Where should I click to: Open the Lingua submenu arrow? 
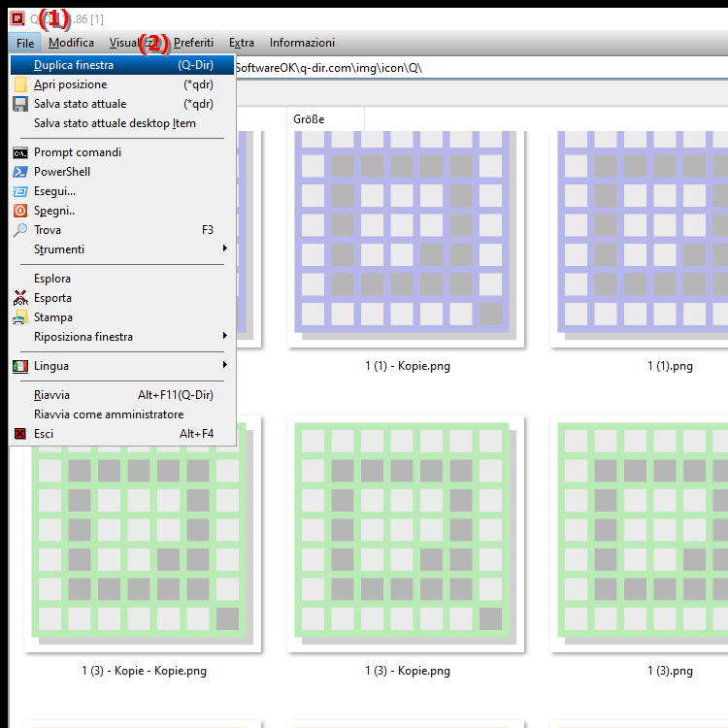tap(224, 366)
